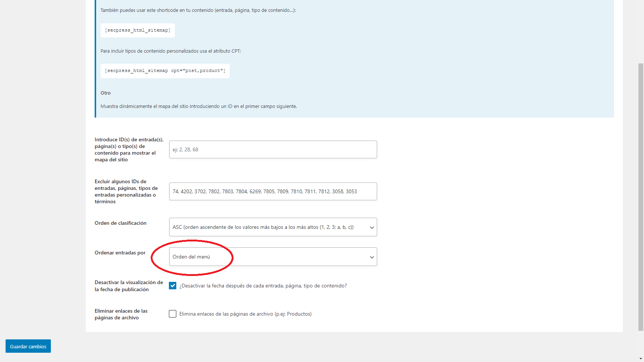Click the Muestra dinámicamente el mapa del sitio text
This screenshot has height=362, width=644.
[199, 106]
